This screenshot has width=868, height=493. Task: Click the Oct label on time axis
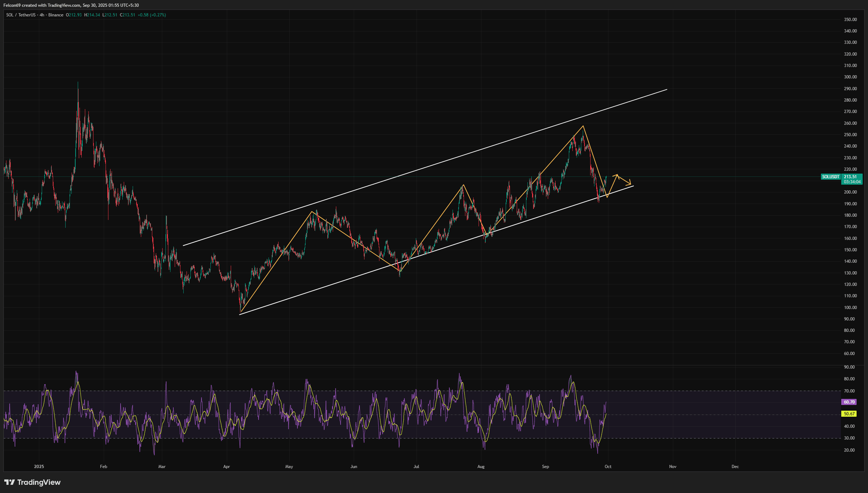608,467
